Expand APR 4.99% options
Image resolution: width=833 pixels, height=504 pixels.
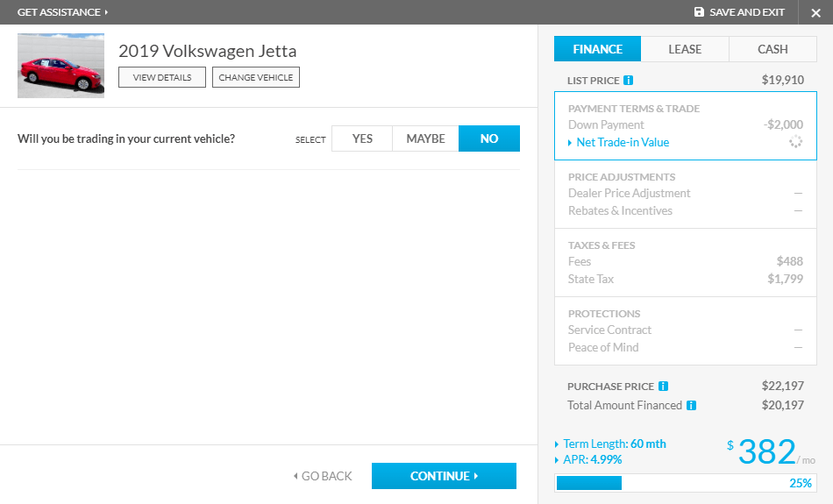[x=588, y=459]
